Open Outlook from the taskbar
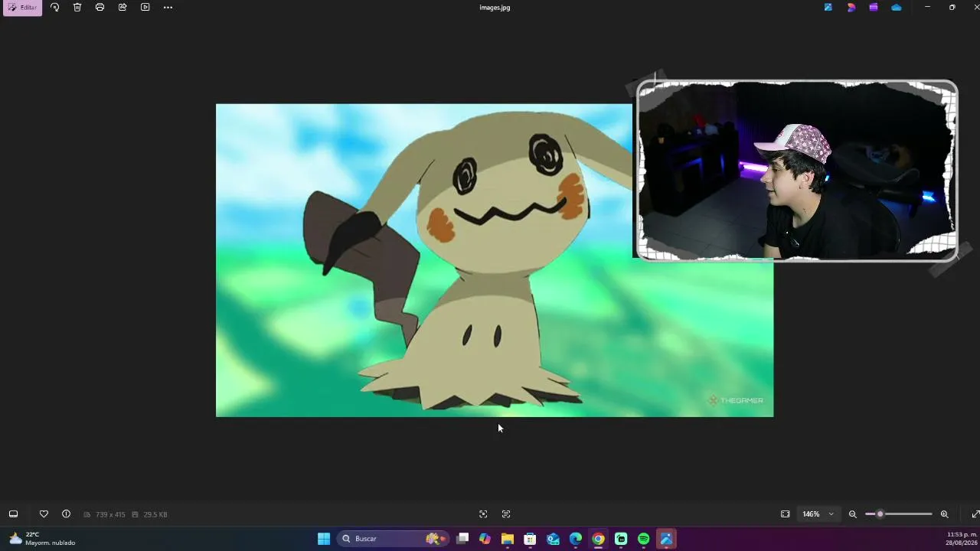This screenshot has width=980, height=551. [553, 539]
